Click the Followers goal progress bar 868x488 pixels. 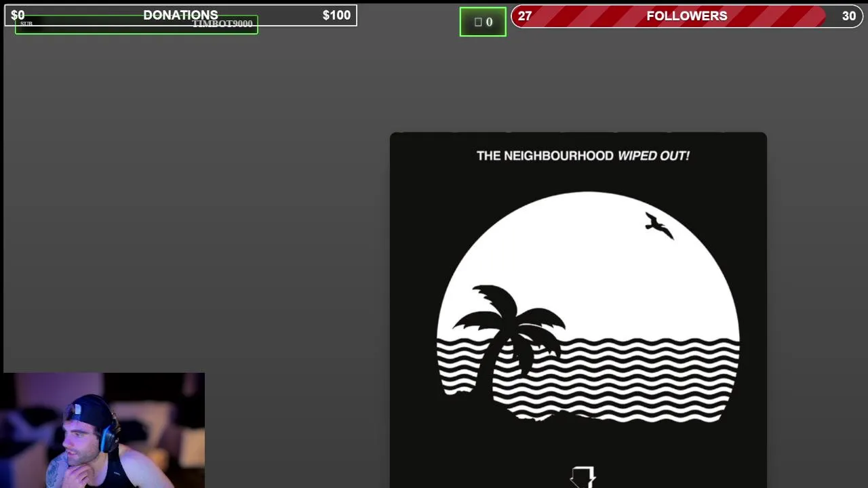coord(687,16)
